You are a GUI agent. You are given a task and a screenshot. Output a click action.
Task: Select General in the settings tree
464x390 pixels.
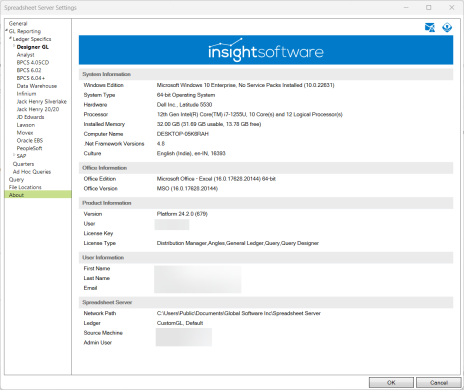(18, 23)
